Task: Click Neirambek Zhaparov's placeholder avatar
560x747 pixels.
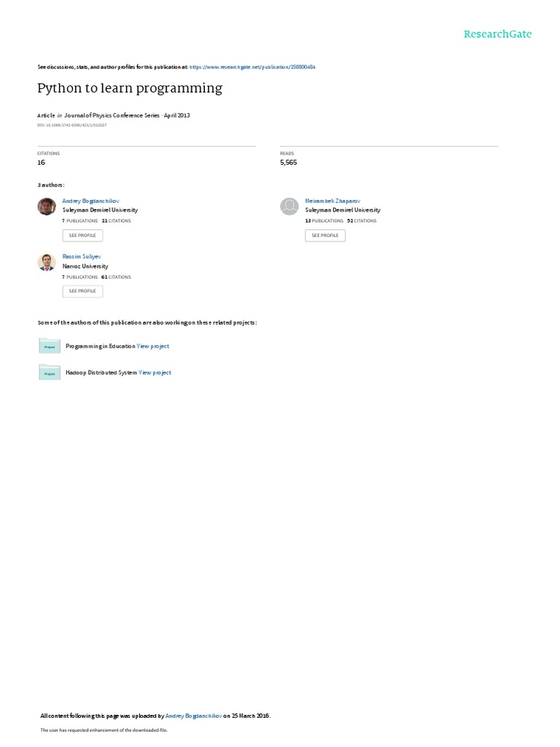Action: coord(289,206)
